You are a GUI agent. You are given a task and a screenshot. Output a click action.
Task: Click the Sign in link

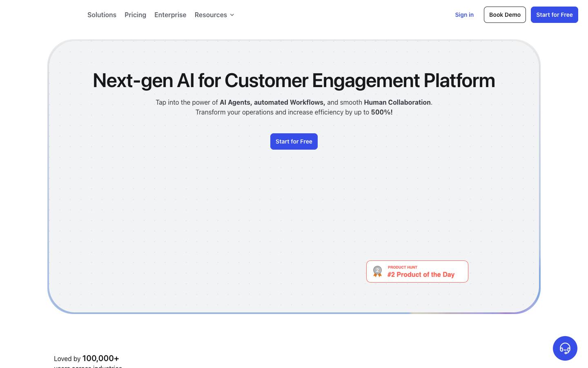464,15
